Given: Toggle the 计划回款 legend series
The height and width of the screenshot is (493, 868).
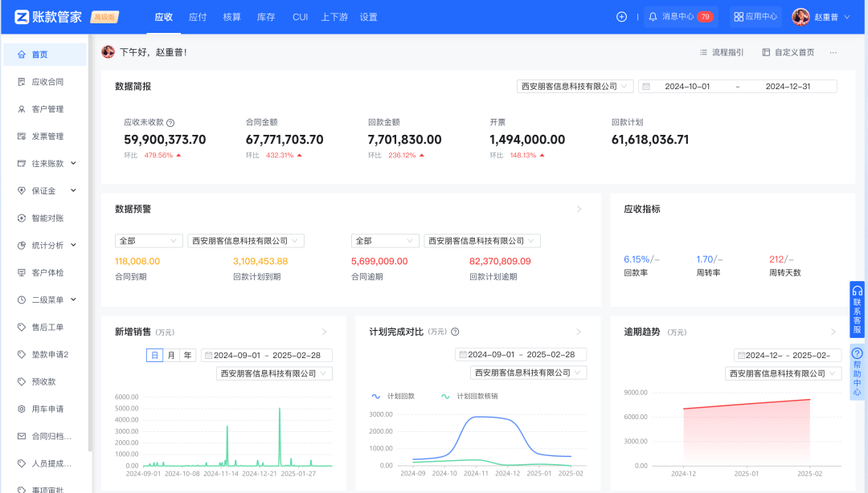Looking at the screenshot, I should 393,396.
